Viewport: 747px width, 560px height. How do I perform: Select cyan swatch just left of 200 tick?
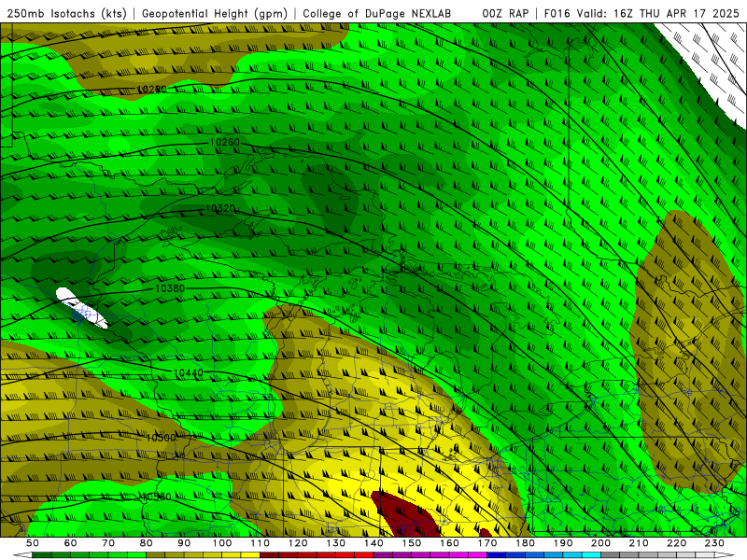(x=591, y=555)
